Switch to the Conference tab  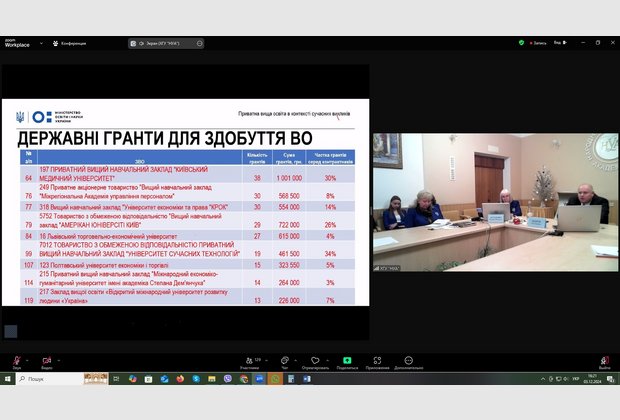point(70,43)
